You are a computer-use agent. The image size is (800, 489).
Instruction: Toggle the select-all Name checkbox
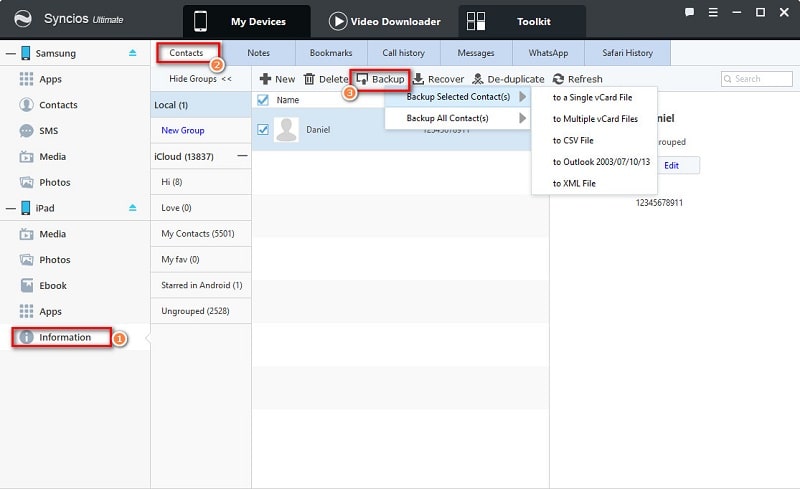click(x=263, y=100)
